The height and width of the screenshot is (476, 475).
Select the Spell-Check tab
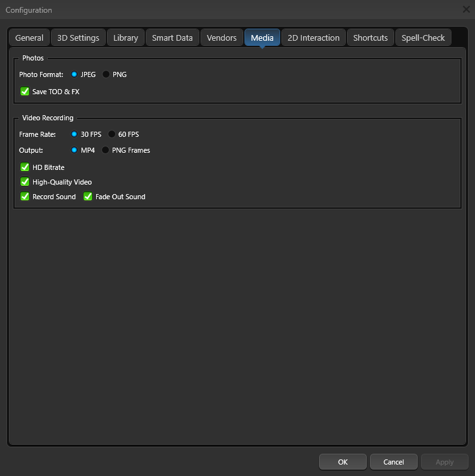pyautogui.click(x=423, y=38)
